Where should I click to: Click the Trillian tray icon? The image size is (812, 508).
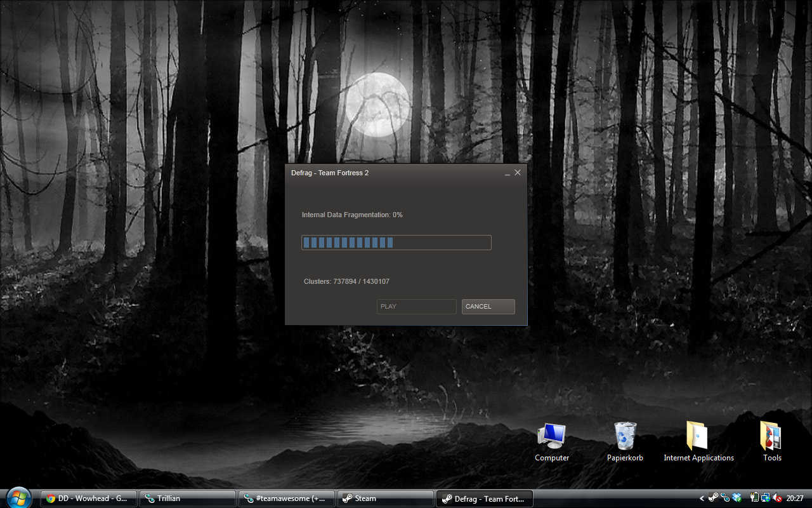tap(725, 498)
